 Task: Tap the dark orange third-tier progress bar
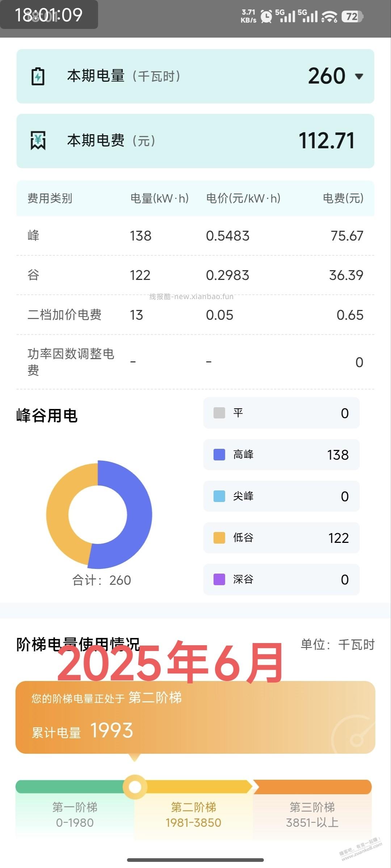click(x=312, y=787)
